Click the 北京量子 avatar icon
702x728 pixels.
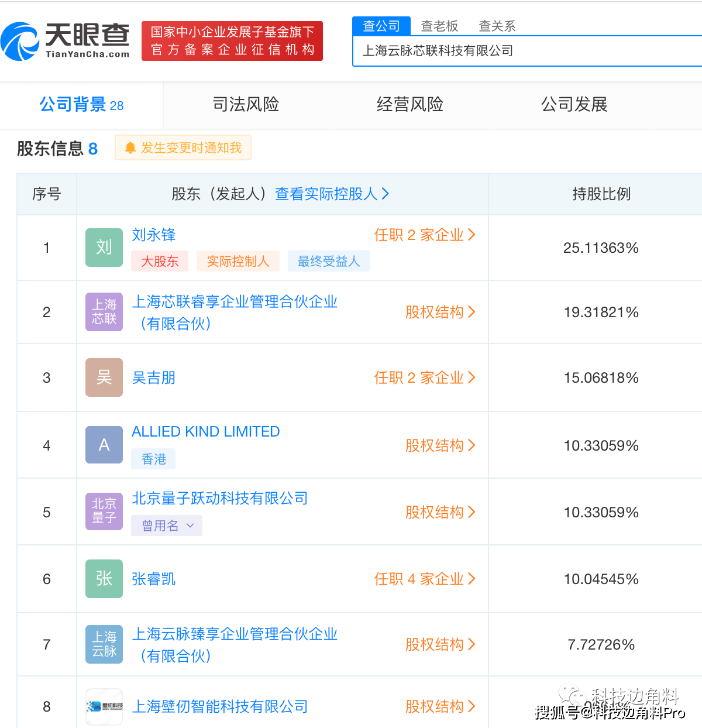[104, 511]
